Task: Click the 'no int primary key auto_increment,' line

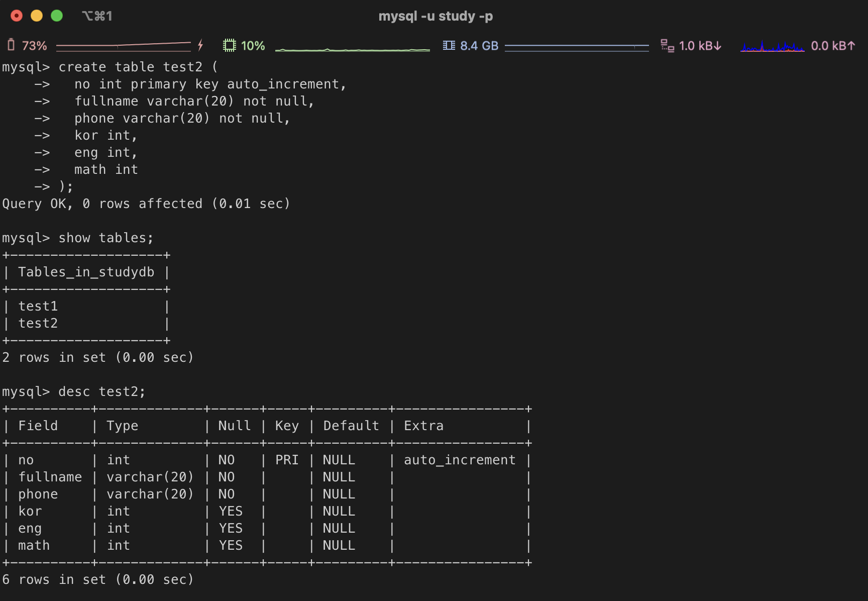Action: pyautogui.click(x=210, y=84)
